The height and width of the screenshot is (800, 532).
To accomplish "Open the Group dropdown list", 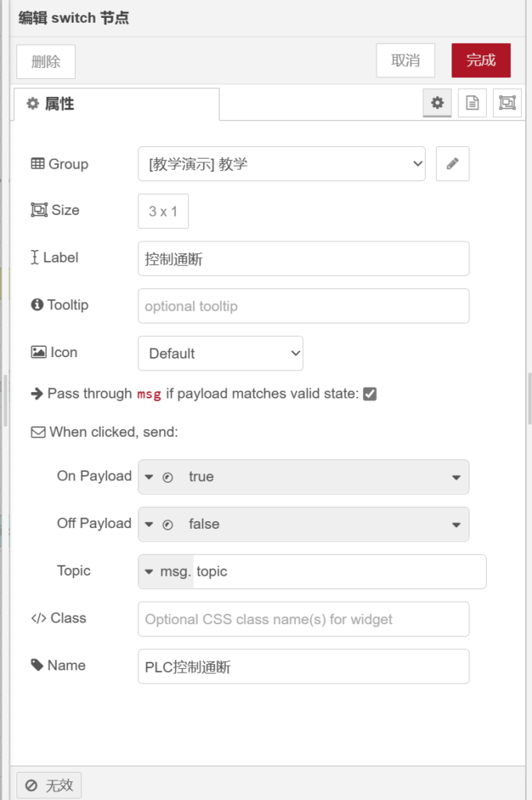I will click(281, 164).
